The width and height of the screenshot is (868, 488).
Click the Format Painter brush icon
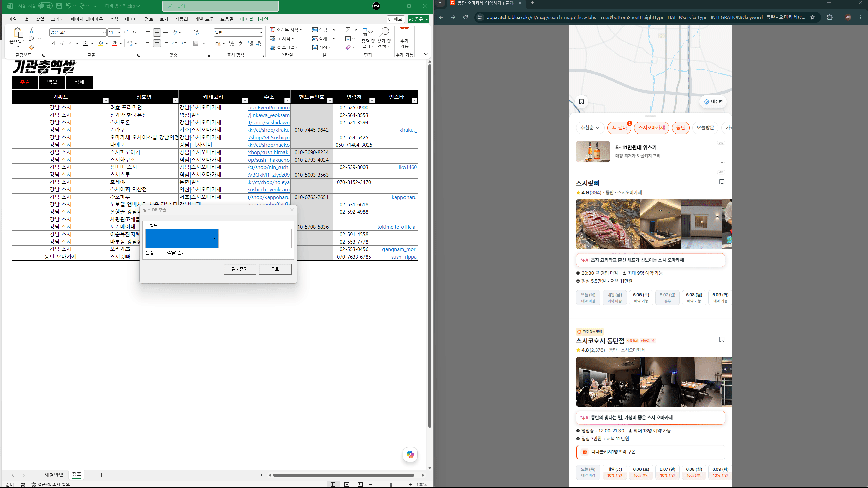coord(32,47)
